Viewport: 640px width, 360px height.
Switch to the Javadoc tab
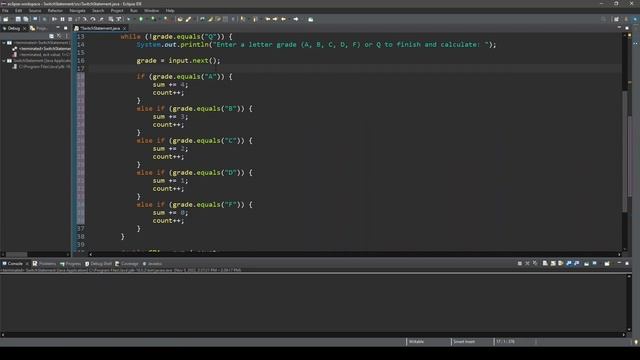point(152,264)
